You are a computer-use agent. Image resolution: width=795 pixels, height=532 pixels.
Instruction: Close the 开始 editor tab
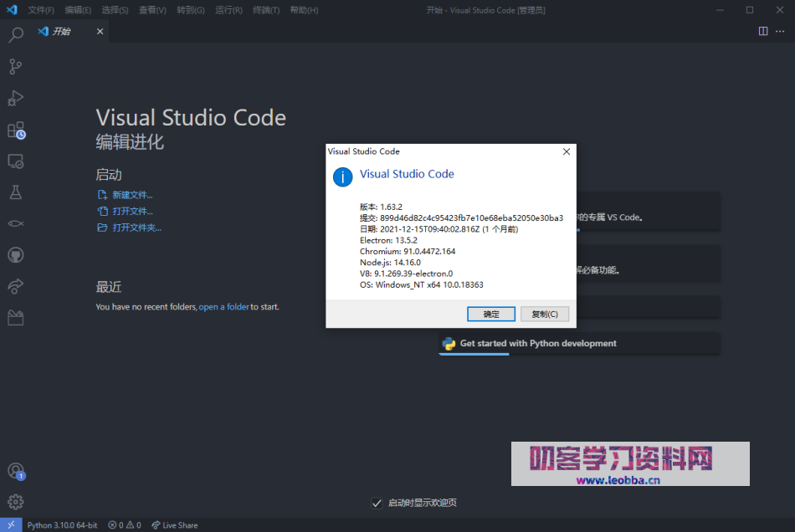[100, 32]
